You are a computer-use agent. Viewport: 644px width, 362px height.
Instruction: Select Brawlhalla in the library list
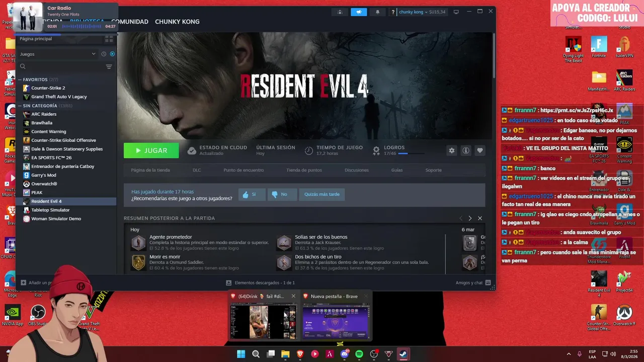pos(66,123)
